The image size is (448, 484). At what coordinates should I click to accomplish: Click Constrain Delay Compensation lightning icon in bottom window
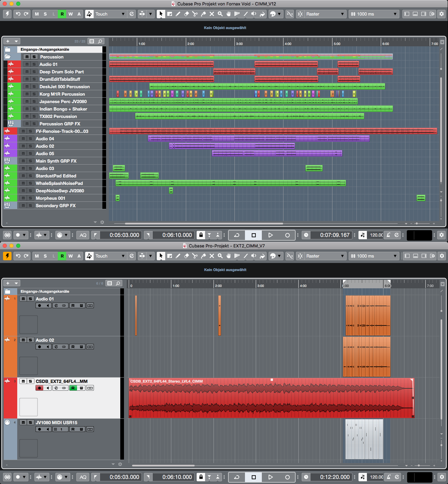[x=7, y=256]
